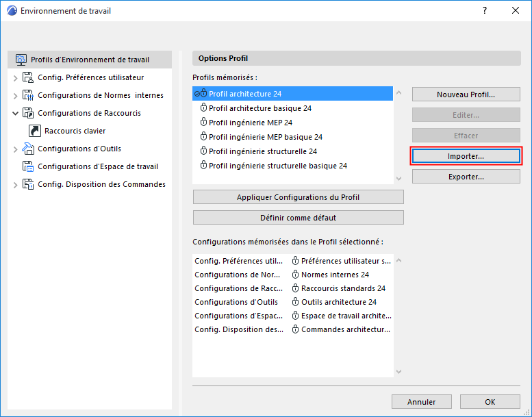Click the greyed-out Effacer button
This screenshot has height=417, width=532.
pos(466,136)
